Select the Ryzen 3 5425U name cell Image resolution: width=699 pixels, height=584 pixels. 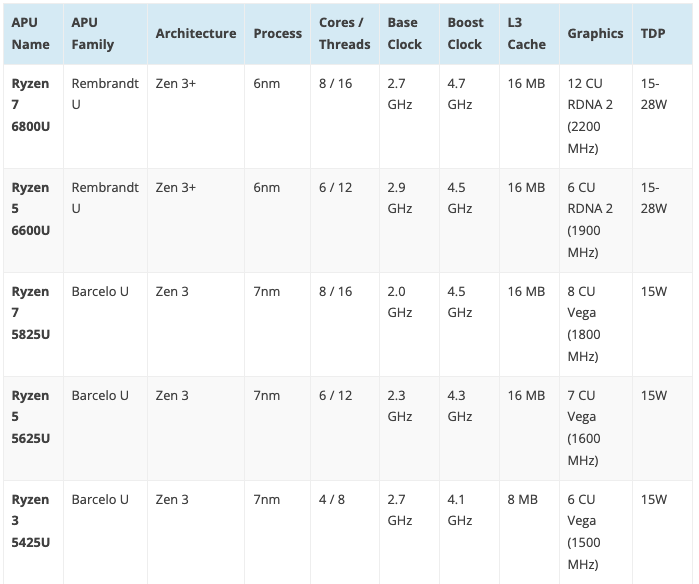[x=30, y=521]
